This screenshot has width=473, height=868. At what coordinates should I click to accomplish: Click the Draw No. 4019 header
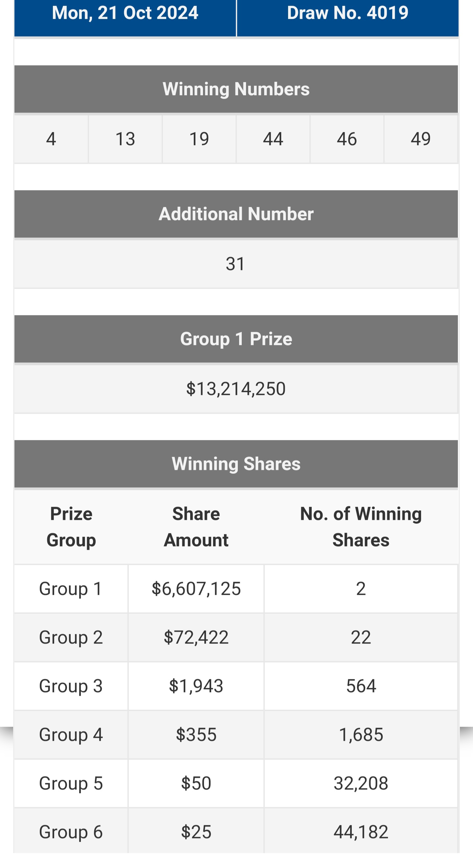click(348, 13)
